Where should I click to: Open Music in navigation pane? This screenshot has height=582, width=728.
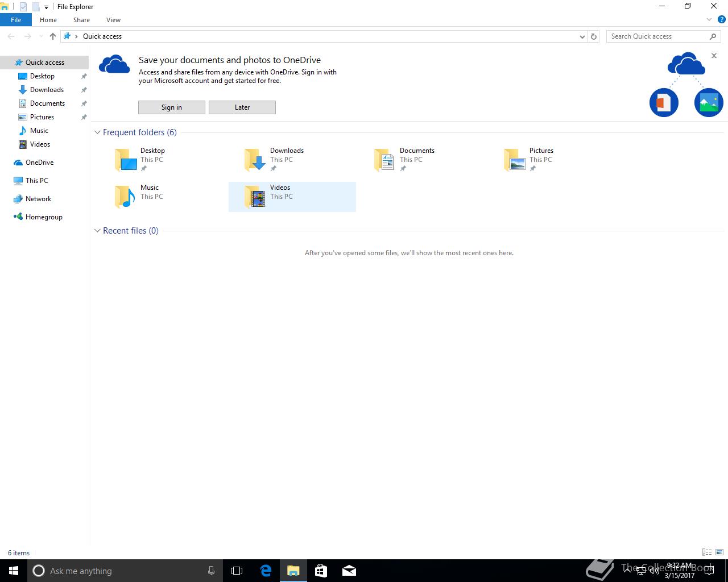coord(39,131)
